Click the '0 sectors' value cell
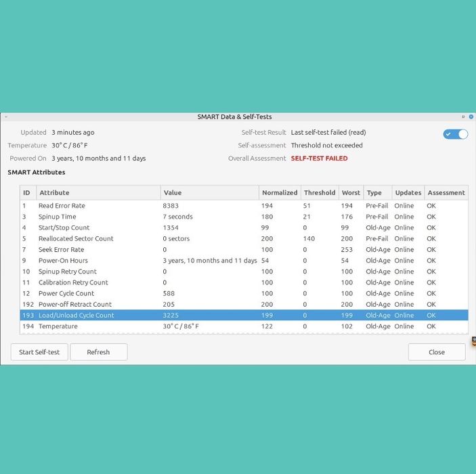Screen dimensions: 476x474 coord(176,238)
